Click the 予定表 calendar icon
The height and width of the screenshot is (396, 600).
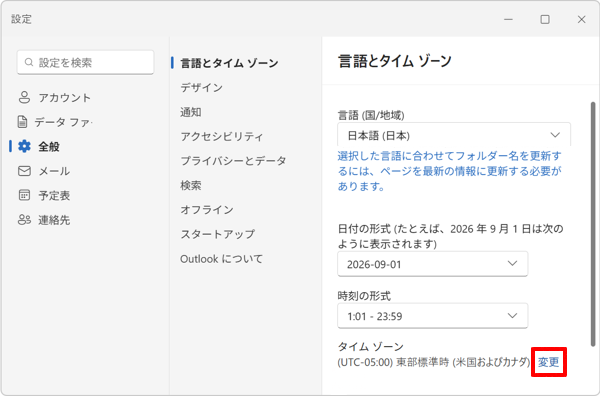tap(24, 195)
